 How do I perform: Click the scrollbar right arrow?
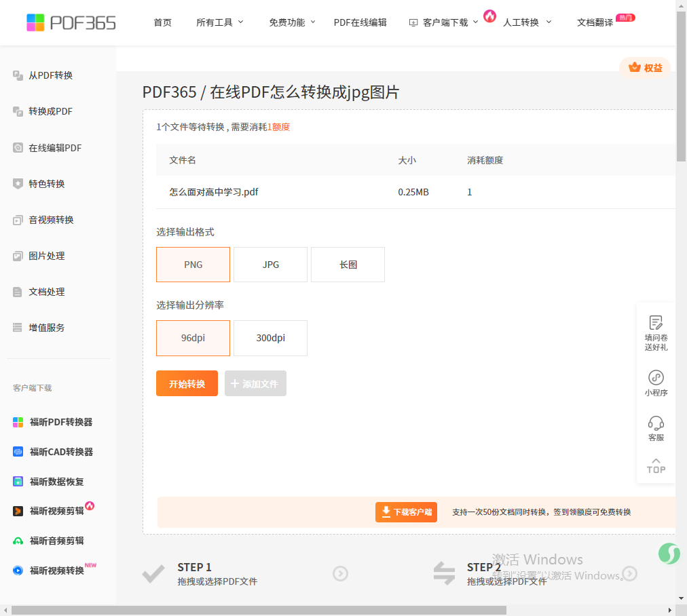[x=669, y=611]
